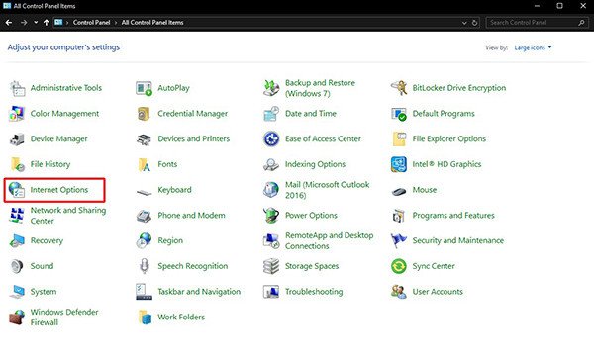Screen dimensions: 594x364
Task: Open the Indexing Options icon
Action: click(x=271, y=164)
